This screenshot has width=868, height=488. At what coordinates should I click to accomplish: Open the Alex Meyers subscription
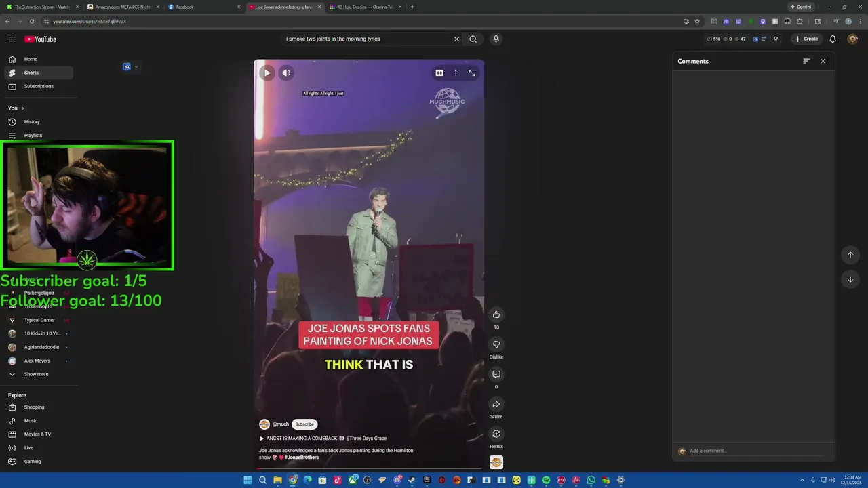click(39, 361)
